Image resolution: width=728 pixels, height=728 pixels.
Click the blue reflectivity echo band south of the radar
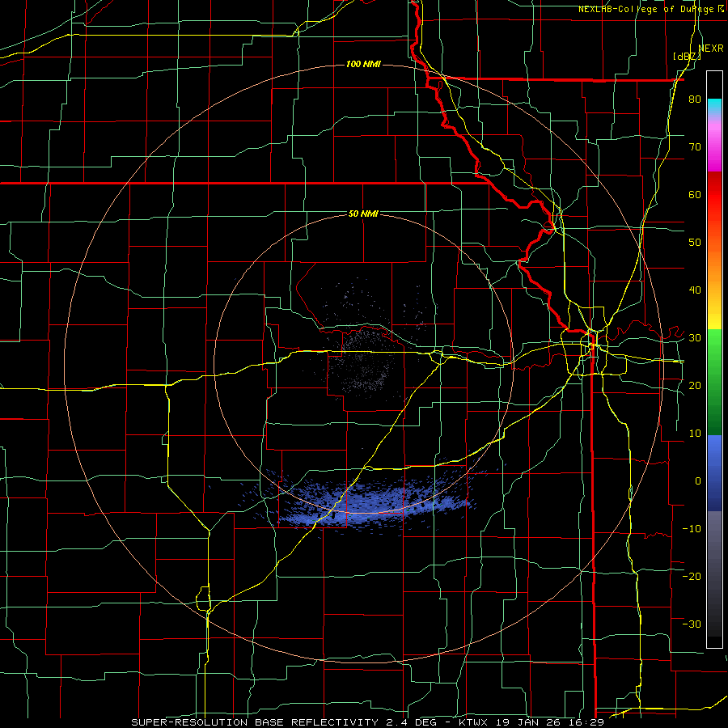(366, 504)
